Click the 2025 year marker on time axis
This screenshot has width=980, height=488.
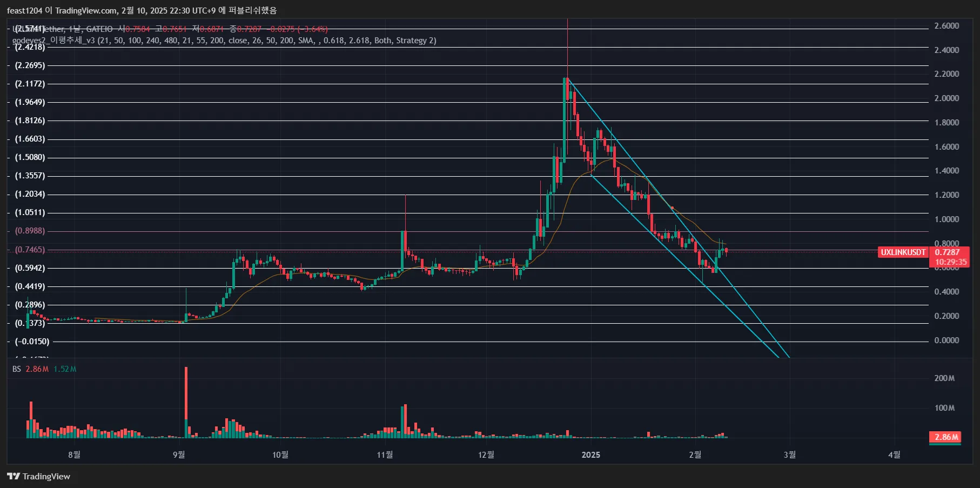click(590, 455)
